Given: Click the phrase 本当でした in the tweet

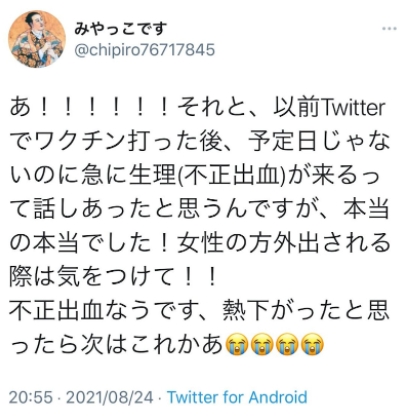Looking at the screenshot, I should 92,243.
